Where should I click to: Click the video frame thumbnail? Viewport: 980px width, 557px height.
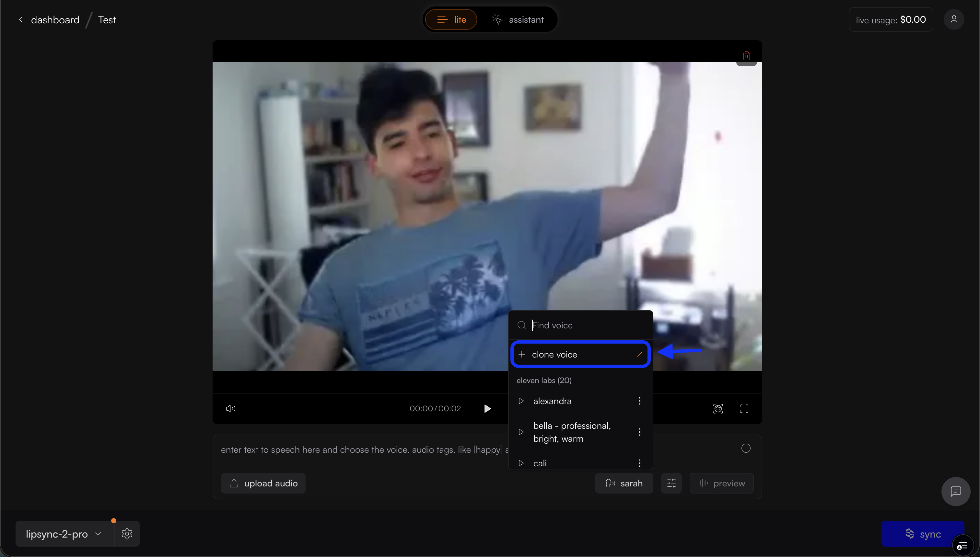pyautogui.click(x=487, y=217)
